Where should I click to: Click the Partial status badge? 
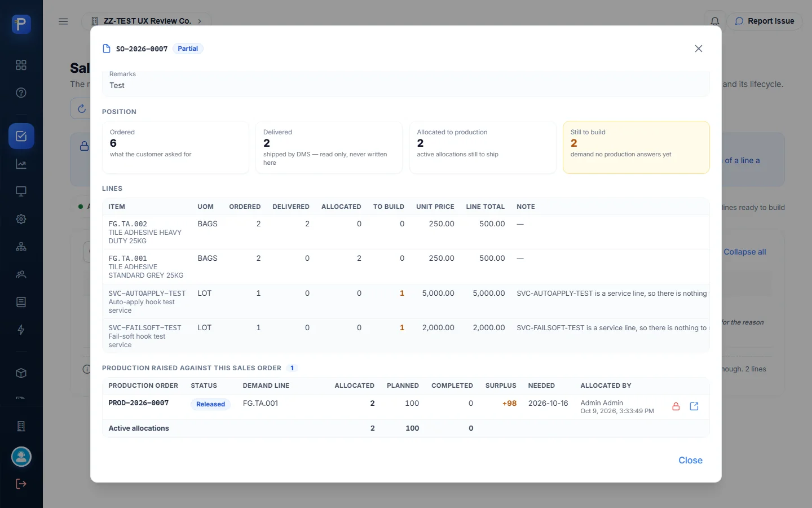[188, 49]
